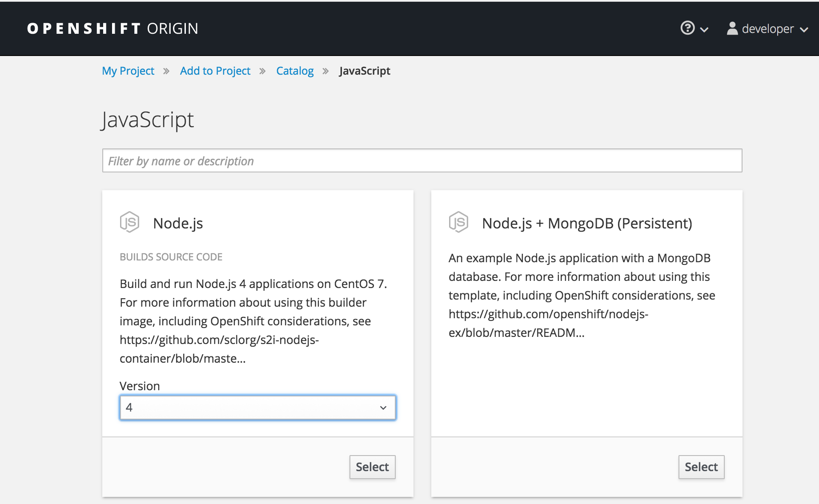Open the Node.js Version dropdown showing 4
Image resolution: width=819 pixels, height=504 pixels.
(x=258, y=408)
